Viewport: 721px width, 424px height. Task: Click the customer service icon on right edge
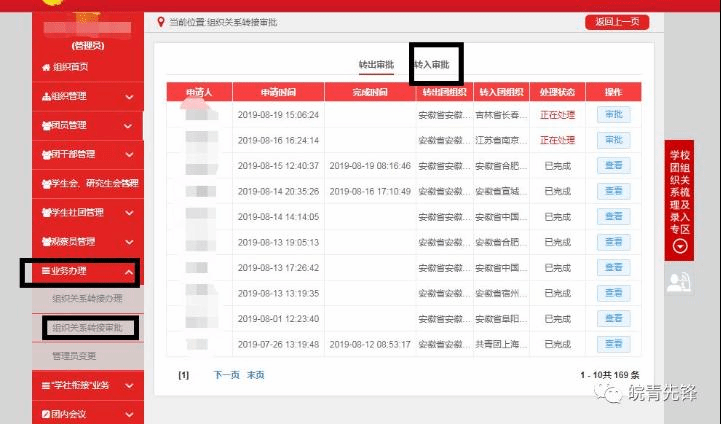[x=680, y=283]
